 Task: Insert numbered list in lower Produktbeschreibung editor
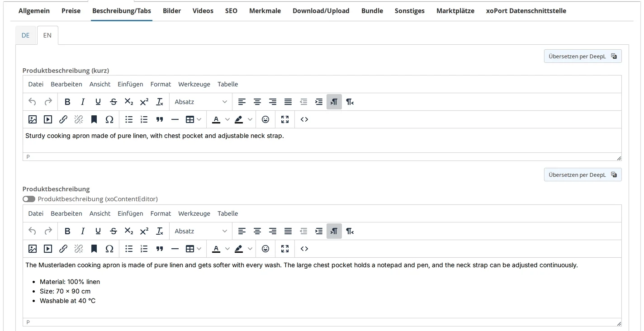pyautogui.click(x=144, y=249)
